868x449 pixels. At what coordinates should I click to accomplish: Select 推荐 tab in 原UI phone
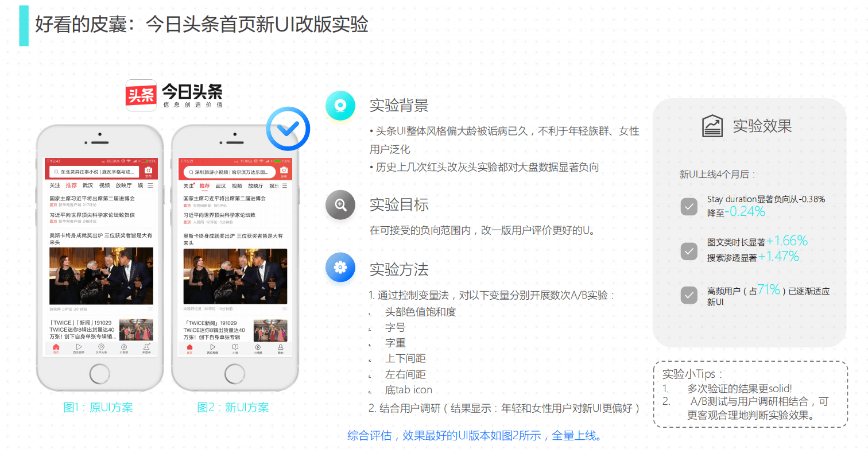(x=71, y=185)
